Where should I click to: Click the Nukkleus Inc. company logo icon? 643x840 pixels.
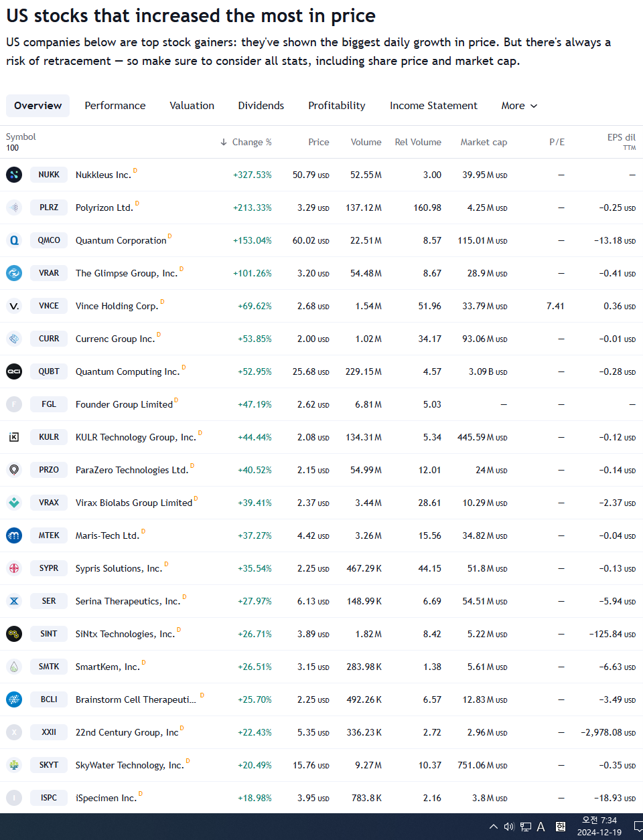pos(14,175)
